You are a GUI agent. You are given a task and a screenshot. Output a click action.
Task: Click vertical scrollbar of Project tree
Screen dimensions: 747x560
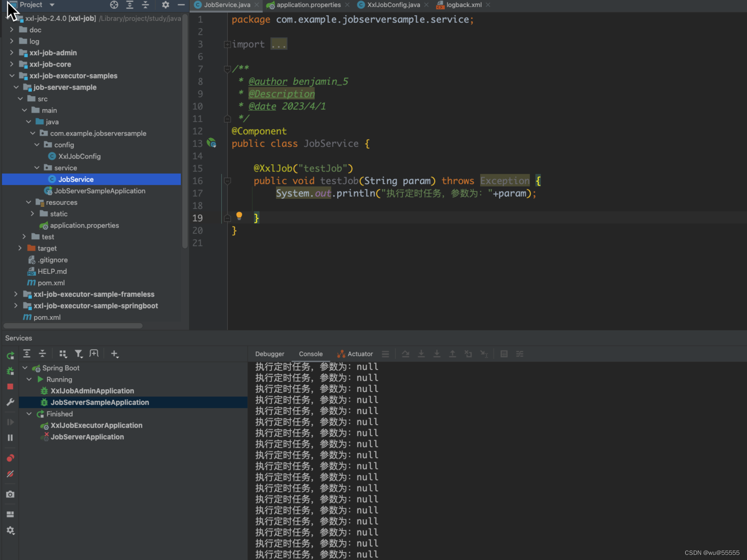185,131
